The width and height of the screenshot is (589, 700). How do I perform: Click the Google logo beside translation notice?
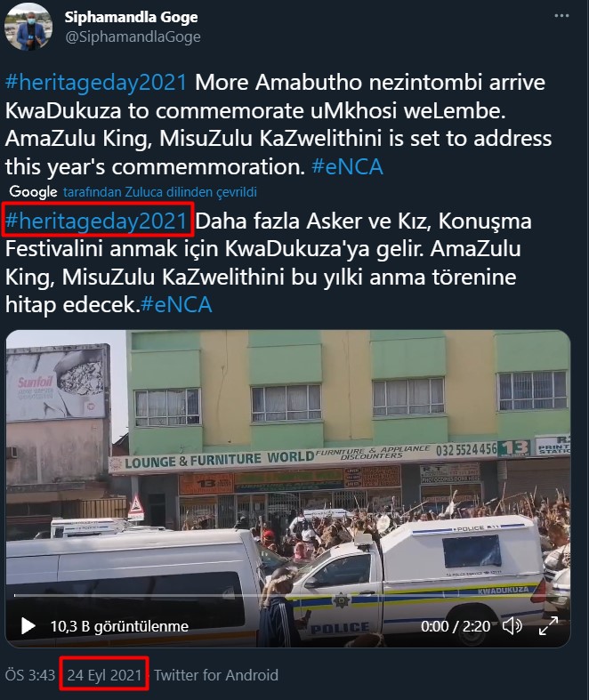[34, 192]
